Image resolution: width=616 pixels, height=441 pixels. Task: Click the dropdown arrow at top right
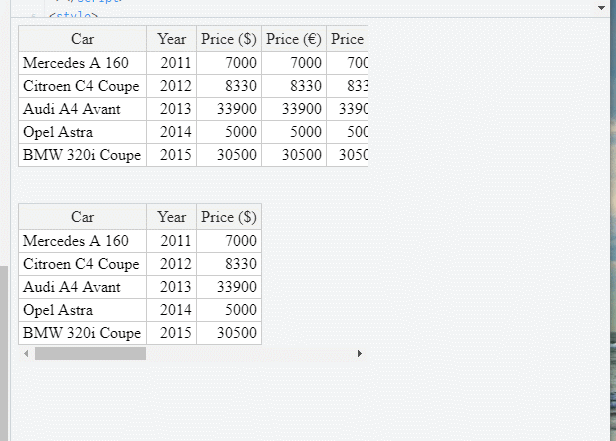coord(601,7)
